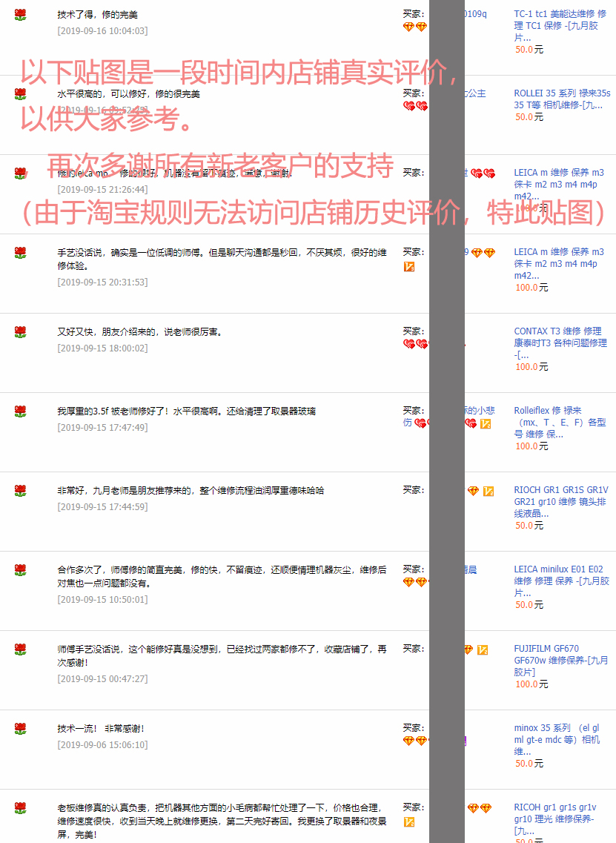This screenshot has height=843, width=616.
Task: Click the red flower icon beside the '技术了得' review
Action: tap(20, 15)
